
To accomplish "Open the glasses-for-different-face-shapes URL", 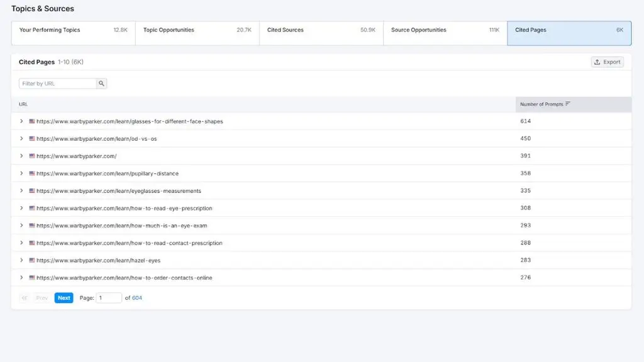I will (130, 121).
